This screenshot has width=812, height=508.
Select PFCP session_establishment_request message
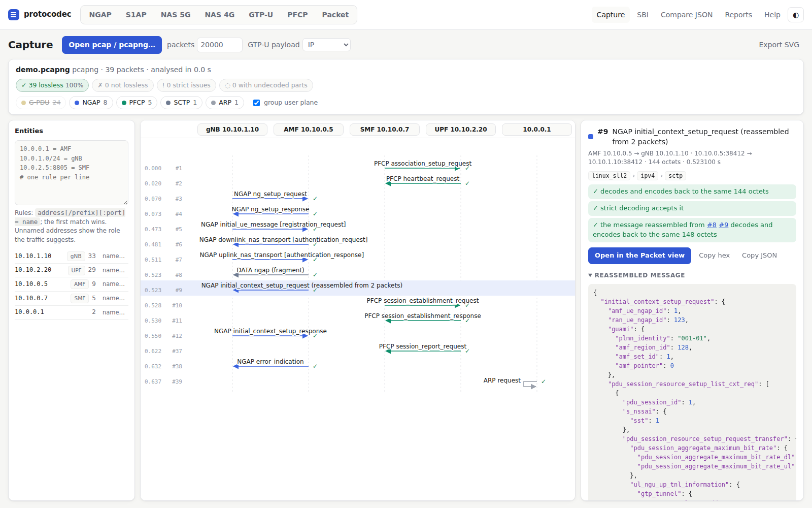point(423,301)
